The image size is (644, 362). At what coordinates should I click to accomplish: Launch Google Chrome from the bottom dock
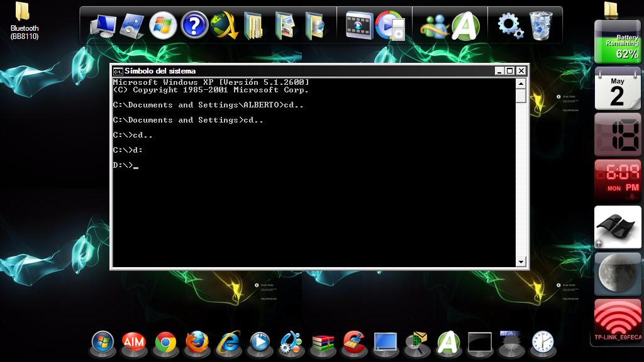(x=165, y=342)
